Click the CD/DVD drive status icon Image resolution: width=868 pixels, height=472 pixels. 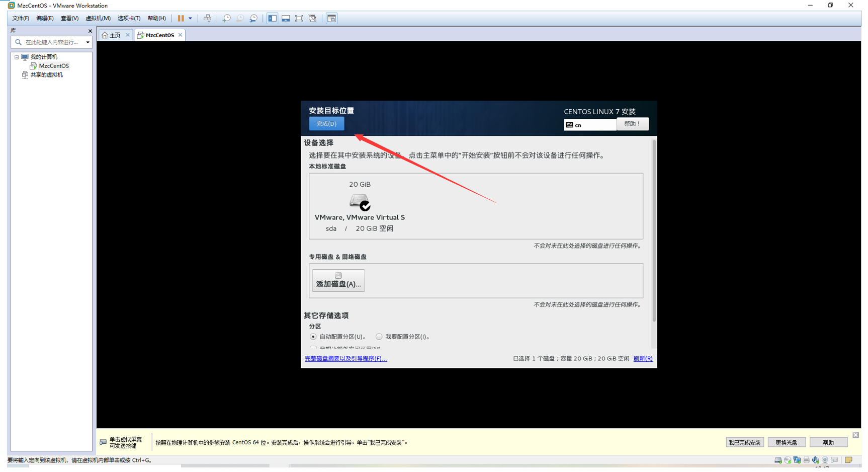tap(788, 460)
